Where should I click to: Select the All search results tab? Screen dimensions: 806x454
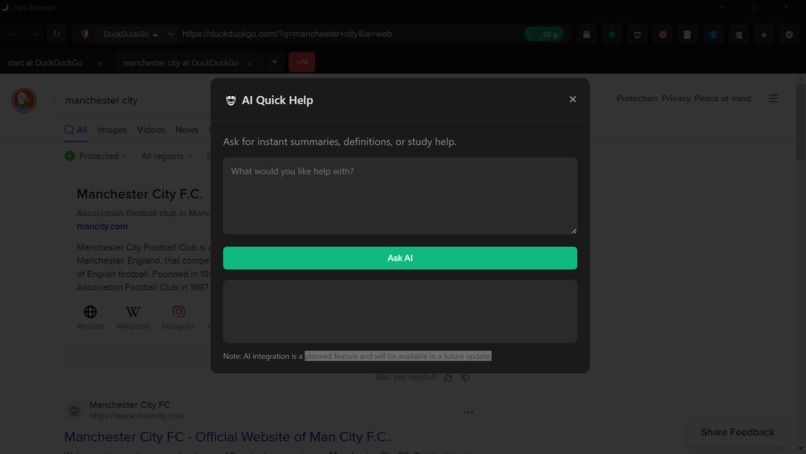coord(76,130)
